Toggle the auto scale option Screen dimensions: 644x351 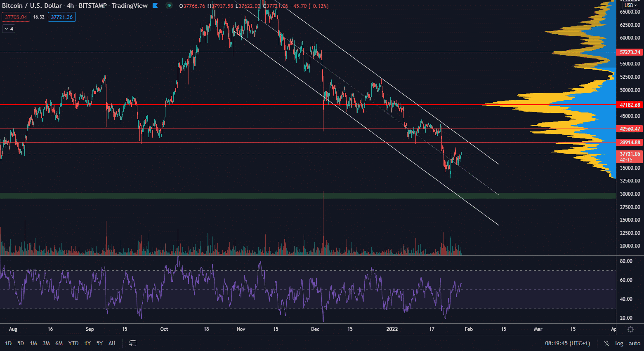pyautogui.click(x=635, y=343)
